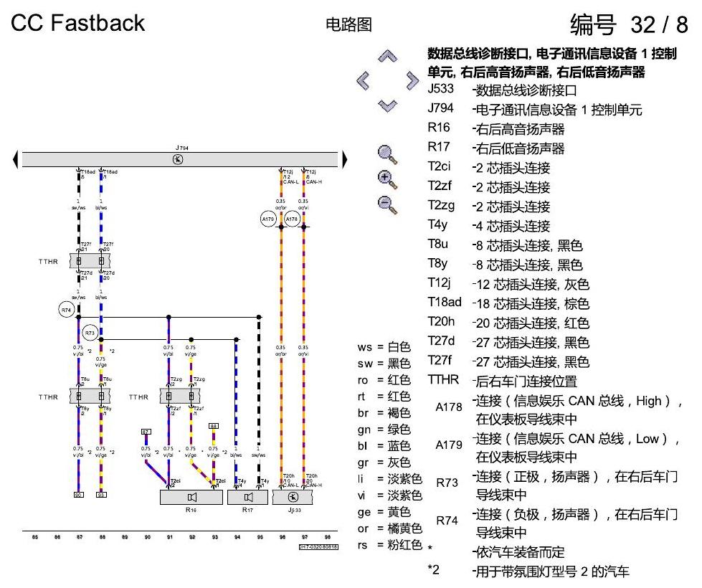Zoom in with the plus magnifier
The width and height of the screenshot is (702, 588).
[387, 180]
